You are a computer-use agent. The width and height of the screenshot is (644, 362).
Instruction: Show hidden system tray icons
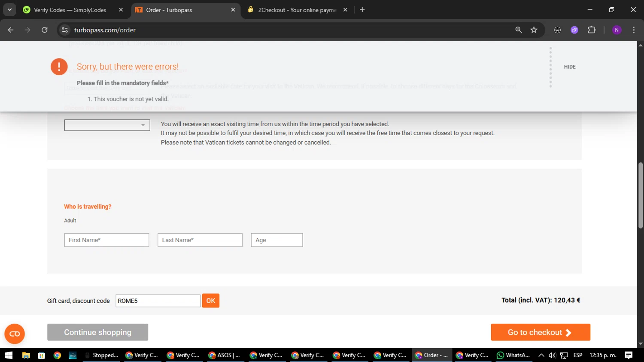(541, 355)
